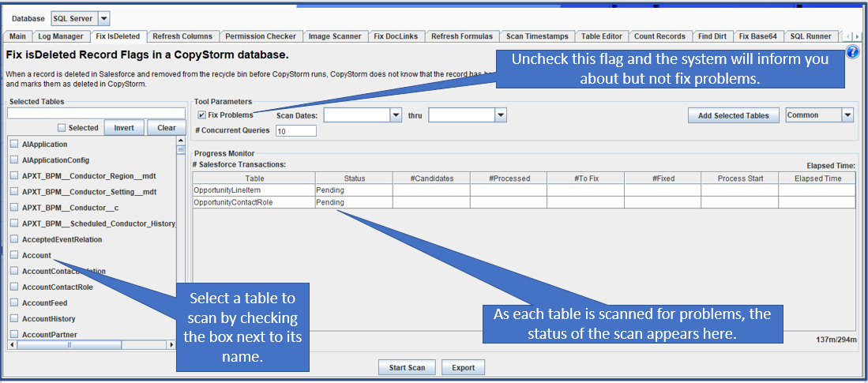This screenshot has width=868, height=383.
Task: Switch to the Log Manager tab
Action: [x=60, y=36]
